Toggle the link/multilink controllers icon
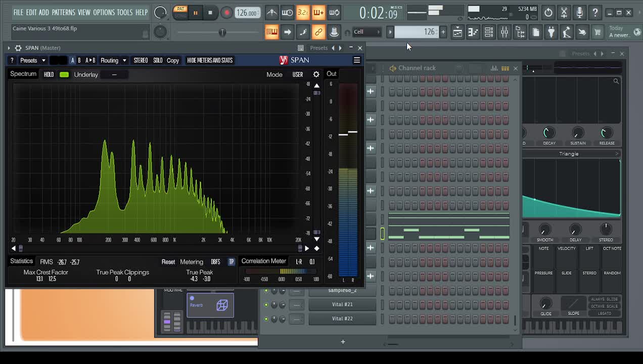This screenshot has width=643, height=364. tap(318, 32)
